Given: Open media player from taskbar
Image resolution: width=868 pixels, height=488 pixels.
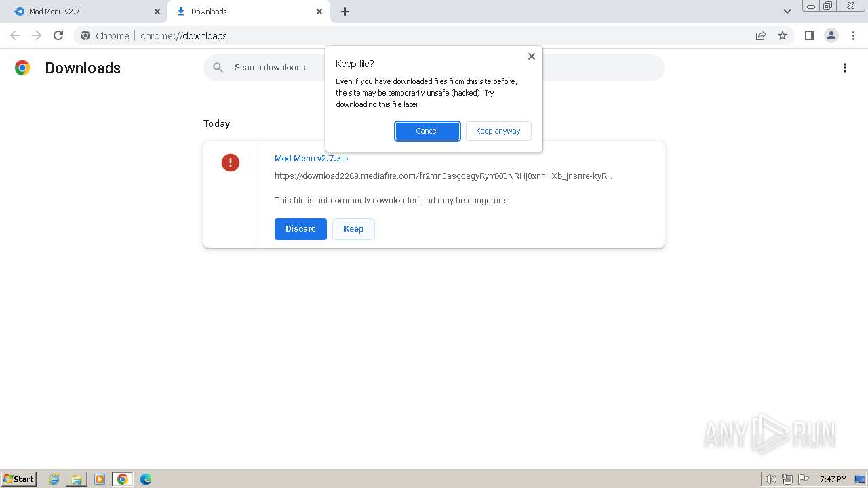Looking at the screenshot, I should tap(100, 479).
